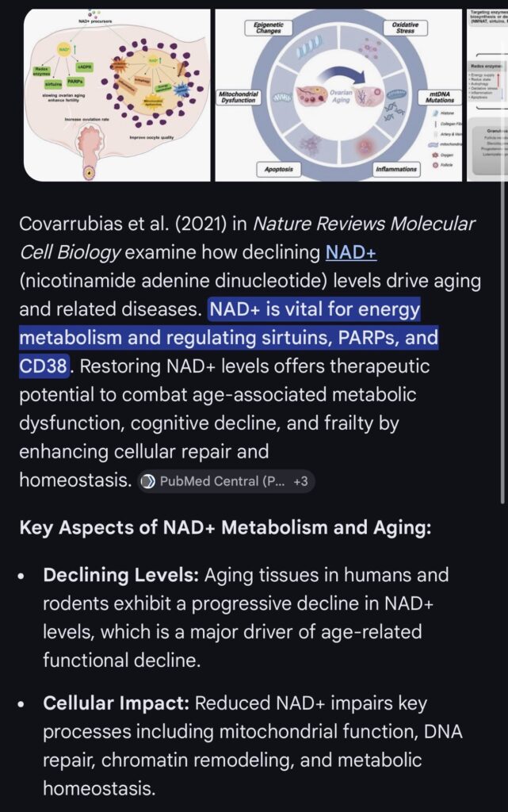Tap the highlighted NAD+ is vital sentence
Viewport: 508px width, 812px height.
pos(228,338)
